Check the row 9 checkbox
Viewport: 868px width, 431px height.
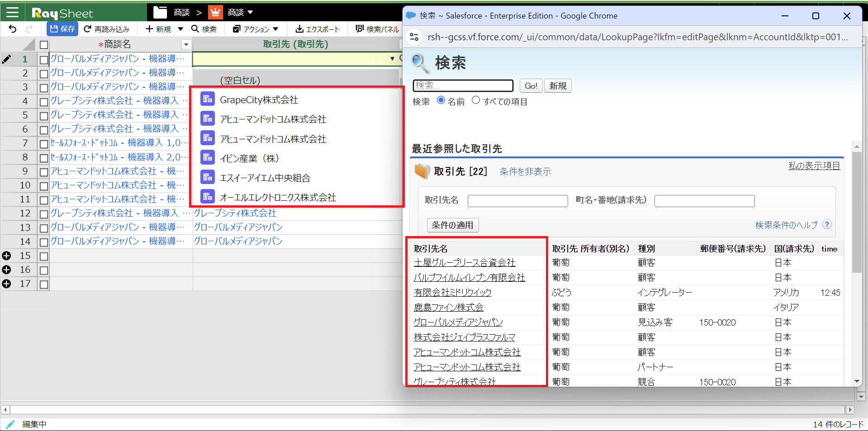44,172
